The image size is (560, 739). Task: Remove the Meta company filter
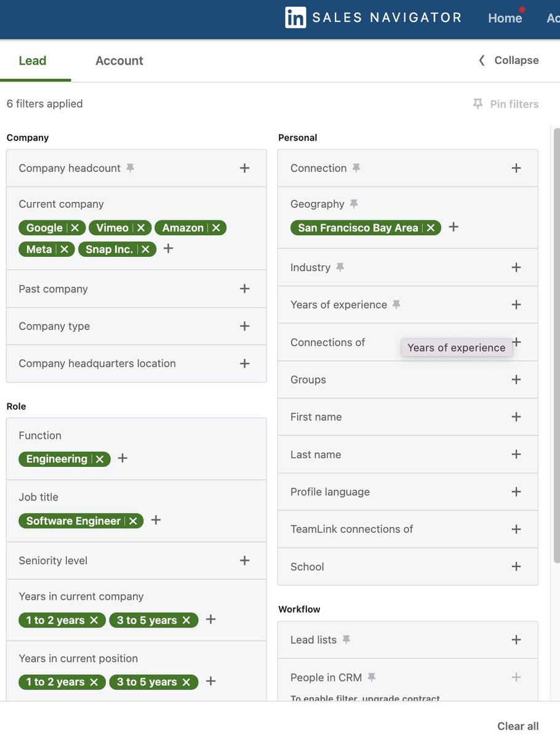pos(64,249)
